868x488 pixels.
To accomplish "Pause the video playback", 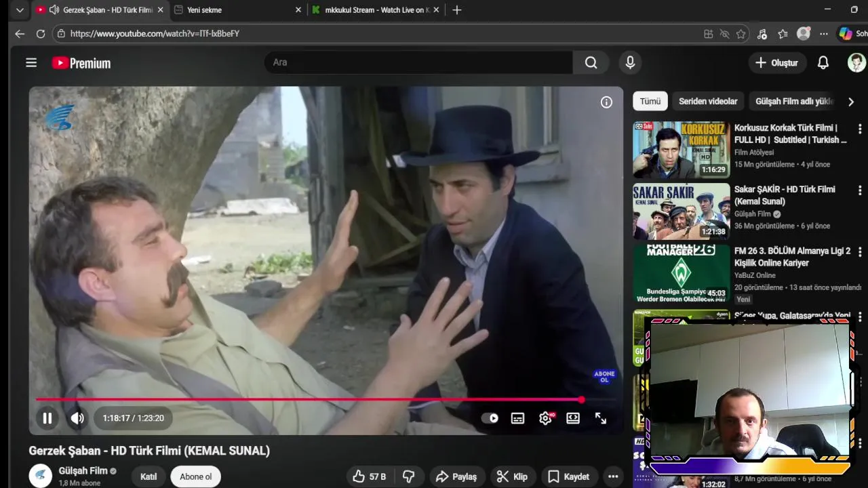I will [47, 418].
